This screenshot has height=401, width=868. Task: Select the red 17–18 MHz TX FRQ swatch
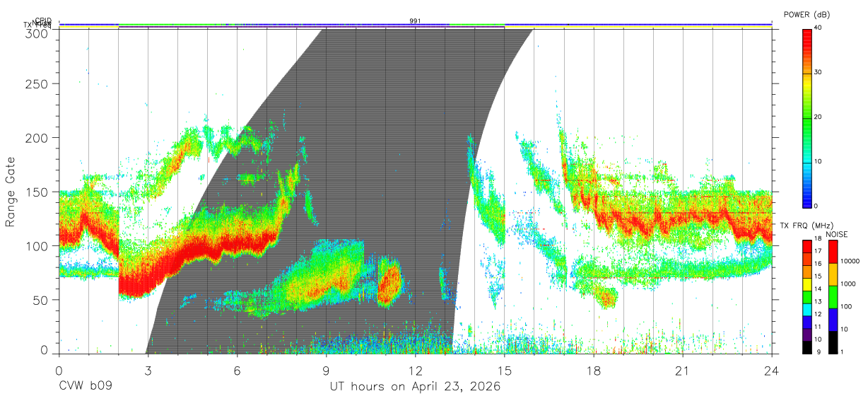807,246
